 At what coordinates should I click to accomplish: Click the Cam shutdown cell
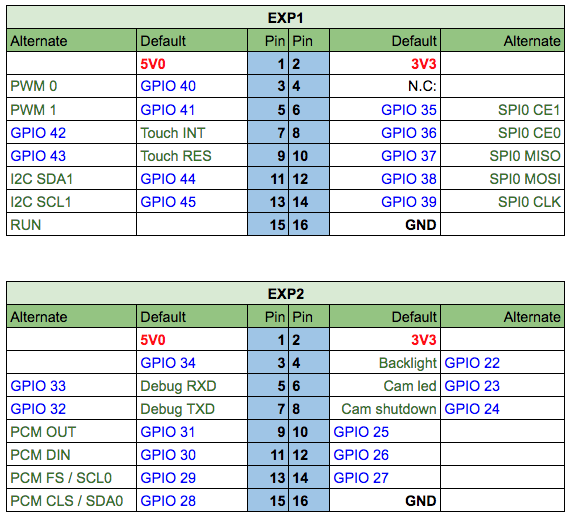[x=385, y=409]
